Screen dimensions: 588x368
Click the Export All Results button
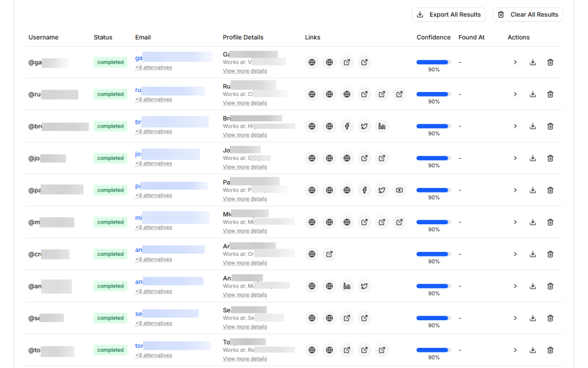click(448, 14)
